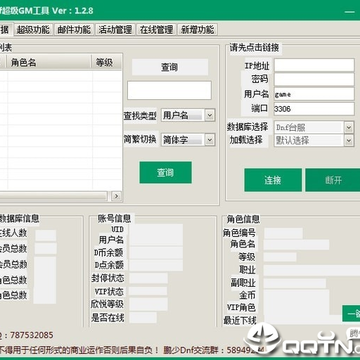360x360 pixels.
Task: Click the 副职业 value field
Action: 295,283
